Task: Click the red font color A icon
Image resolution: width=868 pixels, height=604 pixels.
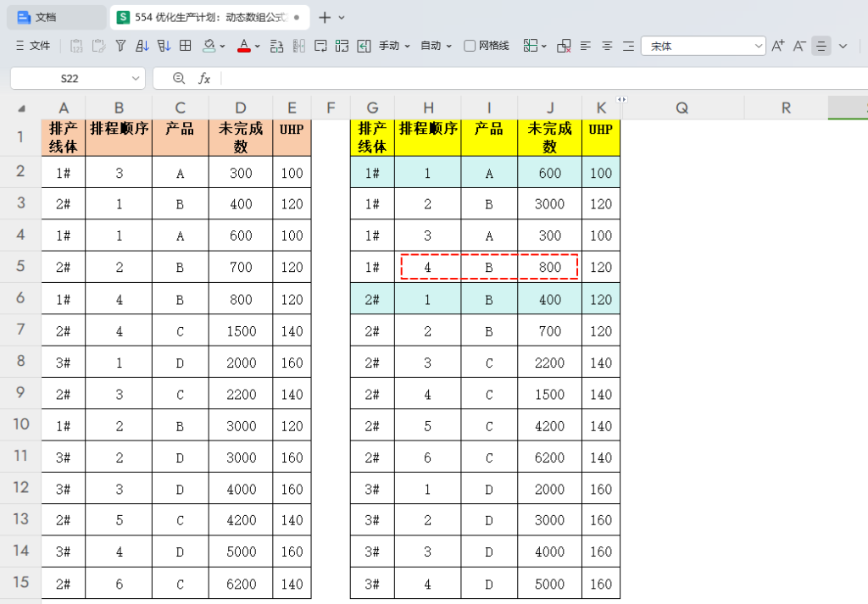Action: tap(243, 46)
